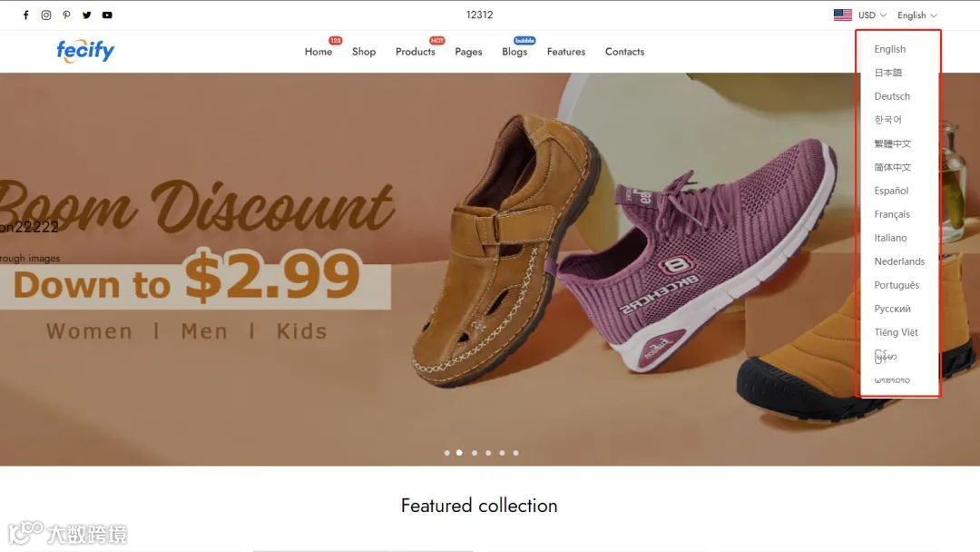Expand the USD currency dropdown

coord(872,15)
